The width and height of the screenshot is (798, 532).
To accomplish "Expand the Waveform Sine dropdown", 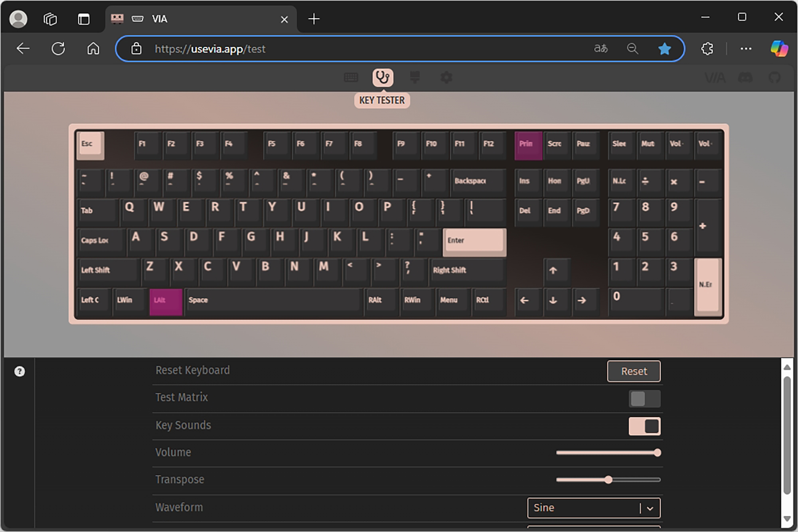I will pos(587,508).
